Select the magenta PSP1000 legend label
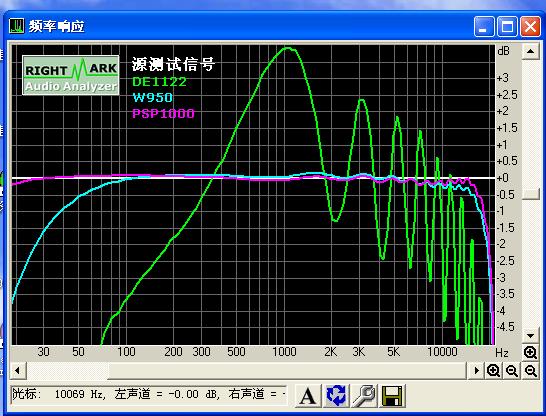 (163, 113)
